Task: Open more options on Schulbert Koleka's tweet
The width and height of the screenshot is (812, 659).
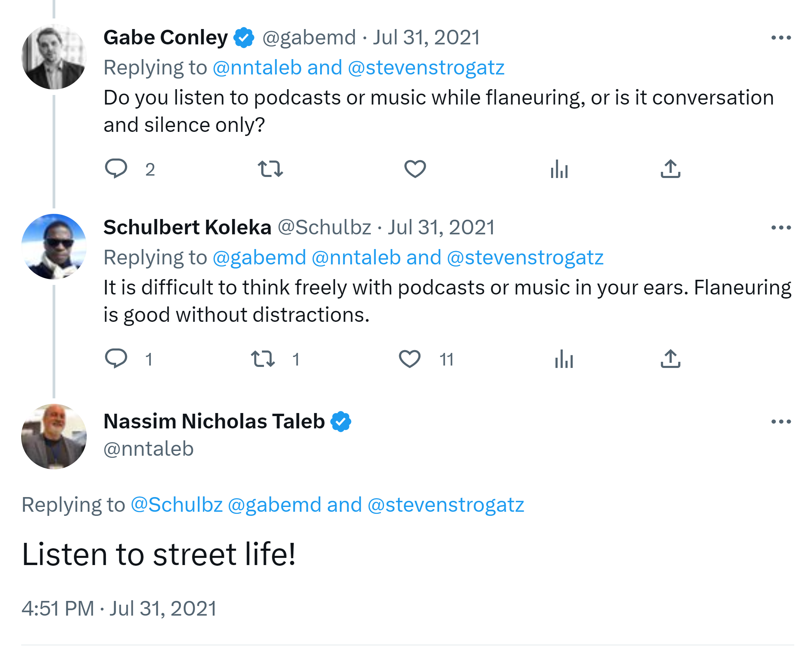Action: 781,228
